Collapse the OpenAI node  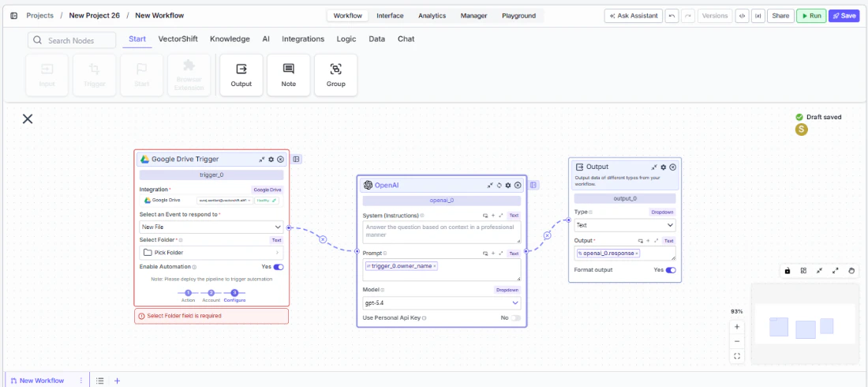click(x=490, y=185)
